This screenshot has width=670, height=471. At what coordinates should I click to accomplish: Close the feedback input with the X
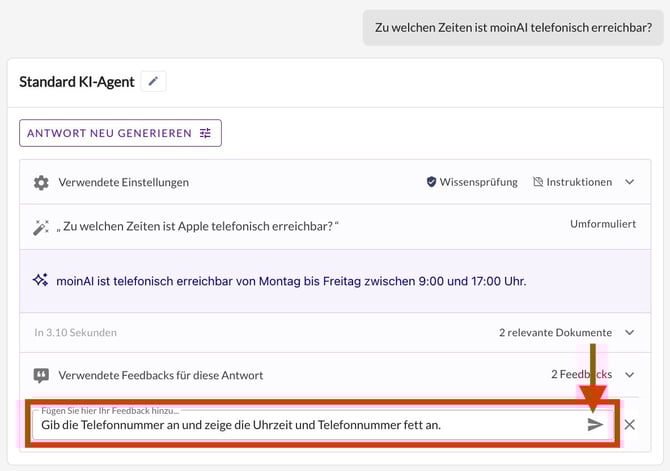point(629,425)
